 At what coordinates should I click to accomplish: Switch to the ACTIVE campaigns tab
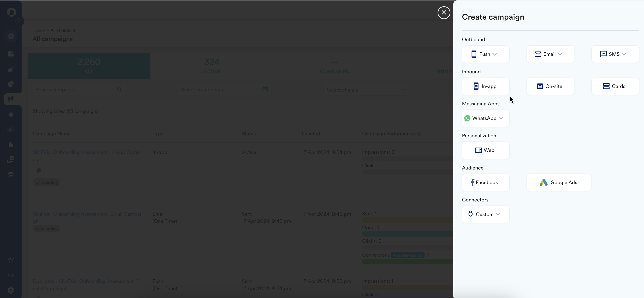click(x=212, y=66)
